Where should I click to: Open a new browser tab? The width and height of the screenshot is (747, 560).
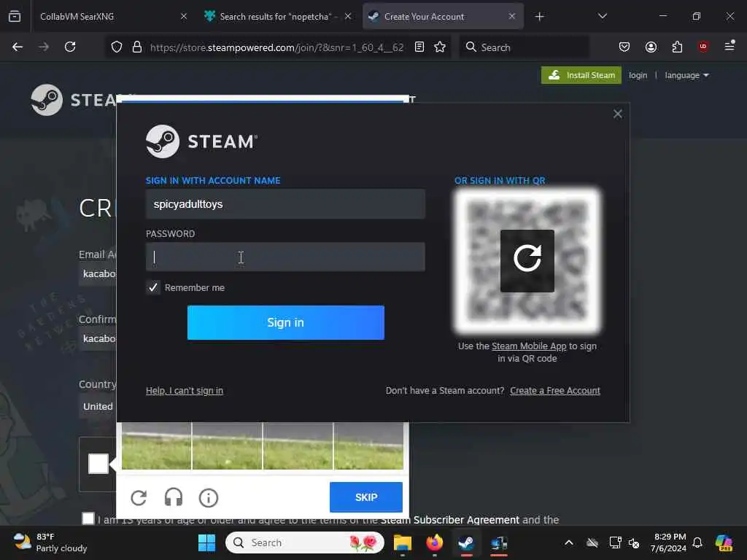click(x=539, y=17)
